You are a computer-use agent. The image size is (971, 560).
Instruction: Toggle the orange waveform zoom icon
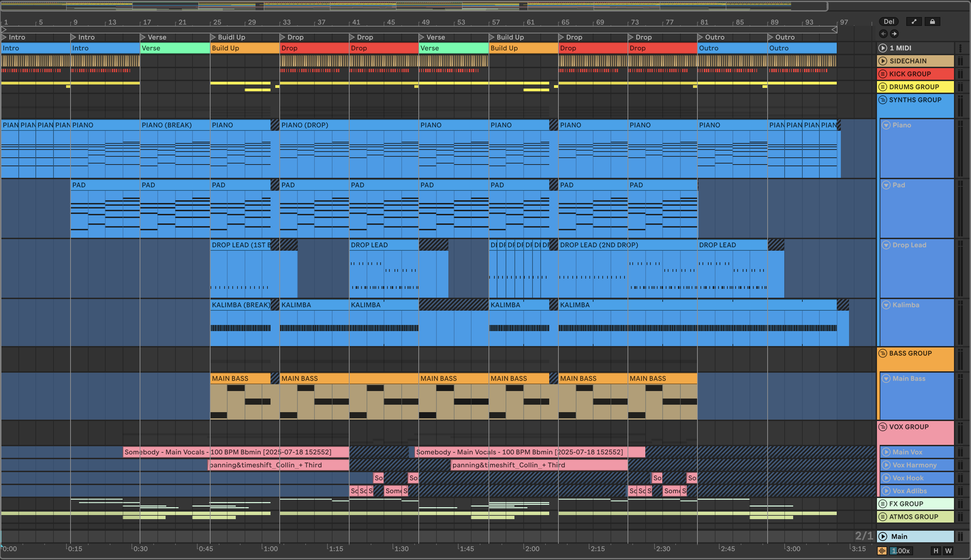882,551
